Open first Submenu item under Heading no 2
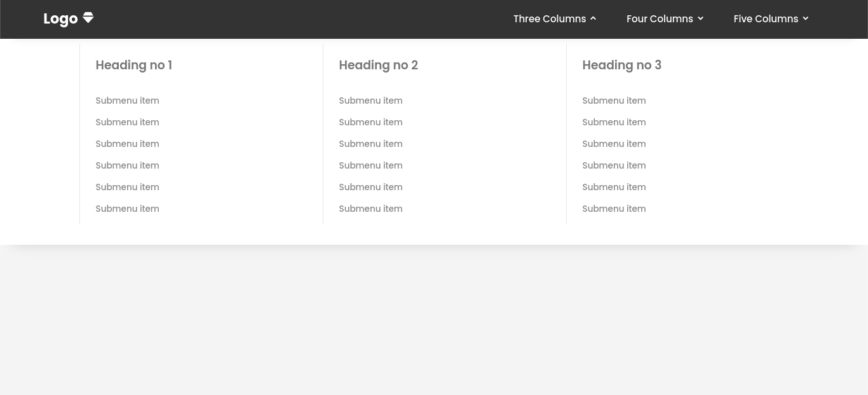This screenshot has height=395, width=868. 370,100
